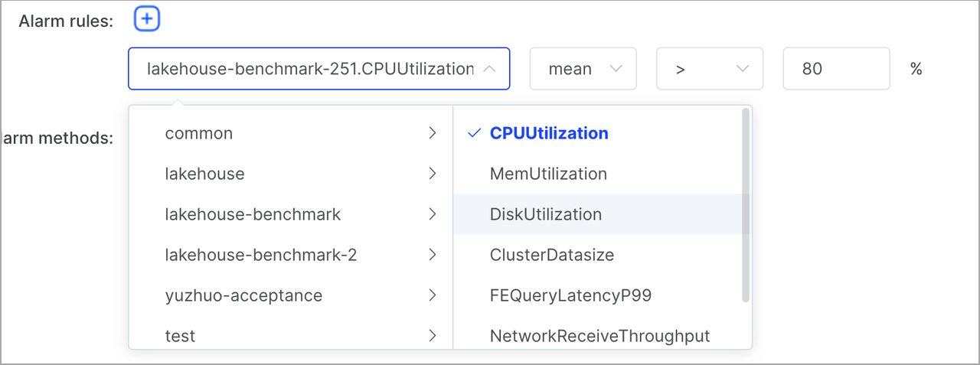Image resolution: width=980 pixels, height=365 pixels.
Task: Click the plus icon to add alarm rule
Action: tap(147, 19)
